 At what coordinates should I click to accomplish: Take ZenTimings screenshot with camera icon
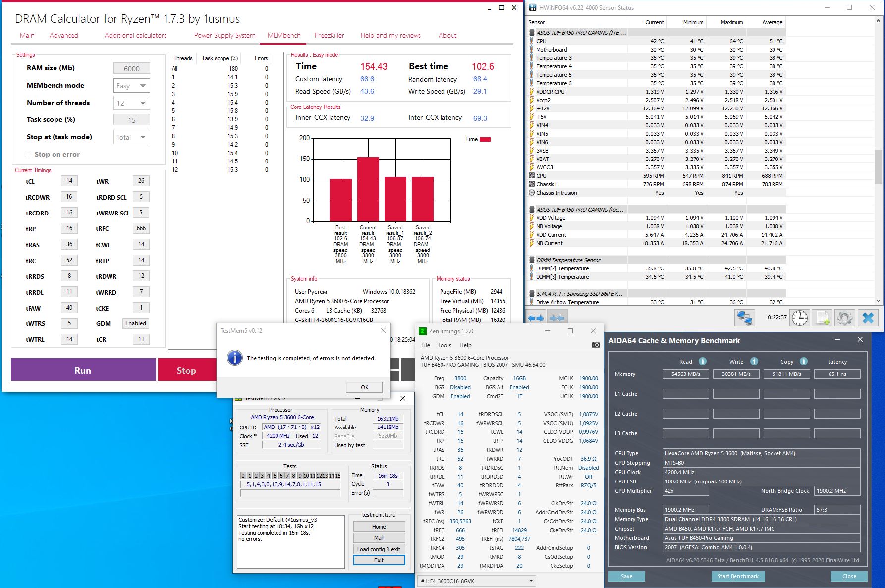[595, 345]
